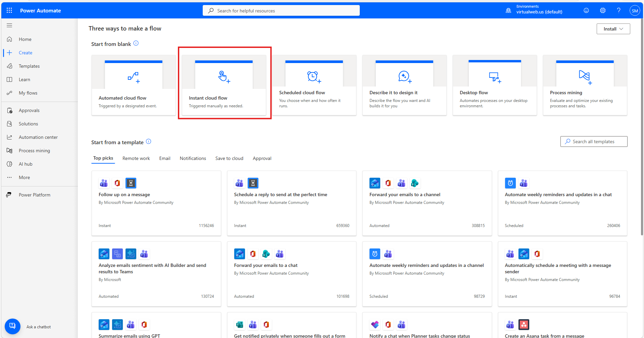Open the Ask a chatbot bubble icon
Image resolution: width=644 pixels, height=338 pixels.
pos(12,326)
